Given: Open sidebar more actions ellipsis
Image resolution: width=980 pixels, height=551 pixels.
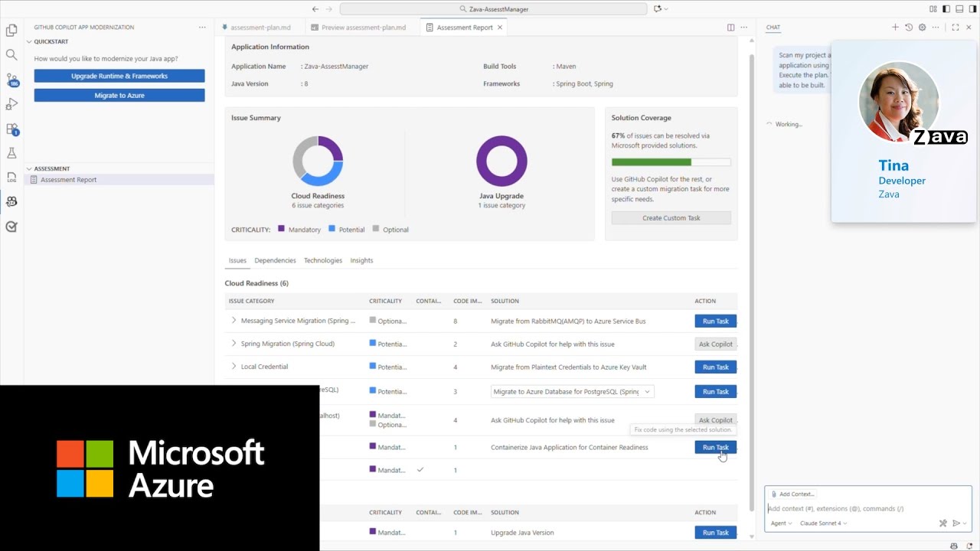Looking at the screenshot, I should [202, 28].
